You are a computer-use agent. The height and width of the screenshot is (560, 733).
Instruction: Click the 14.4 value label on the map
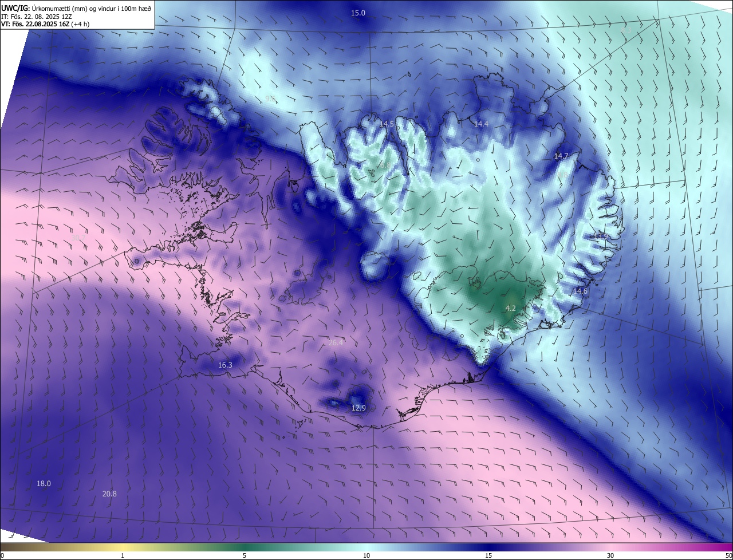481,124
